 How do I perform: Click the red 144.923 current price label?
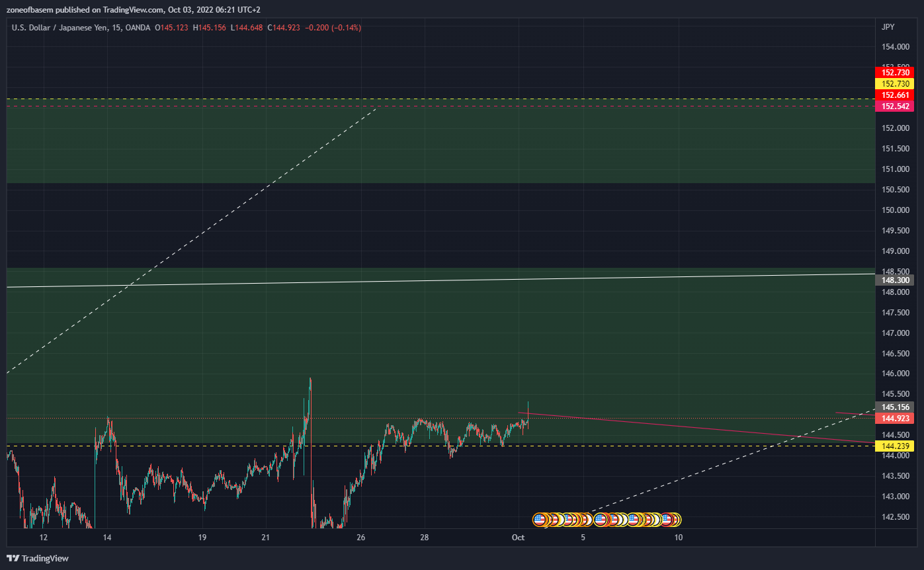click(x=894, y=418)
